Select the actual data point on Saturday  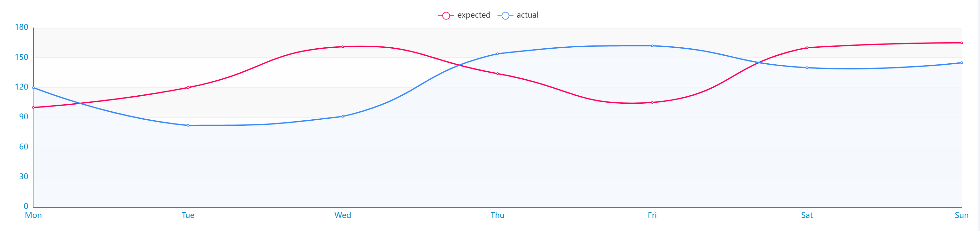[807, 68]
